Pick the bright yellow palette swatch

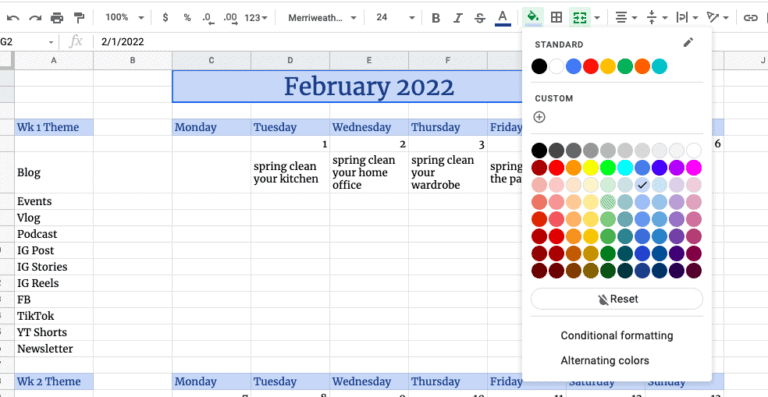click(591, 167)
